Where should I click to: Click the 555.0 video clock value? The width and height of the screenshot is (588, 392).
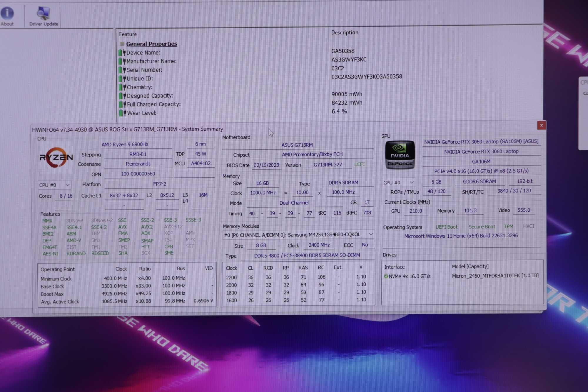pyautogui.click(x=524, y=210)
